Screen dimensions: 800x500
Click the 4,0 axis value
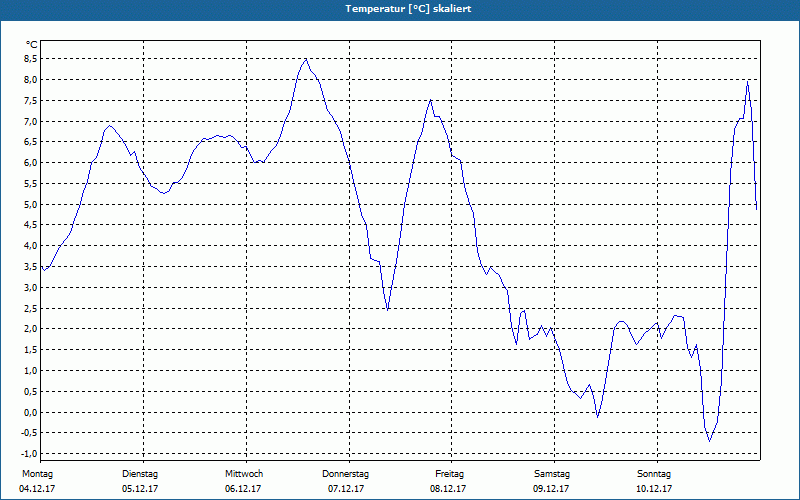pyautogui.click(x=31, y=246)
